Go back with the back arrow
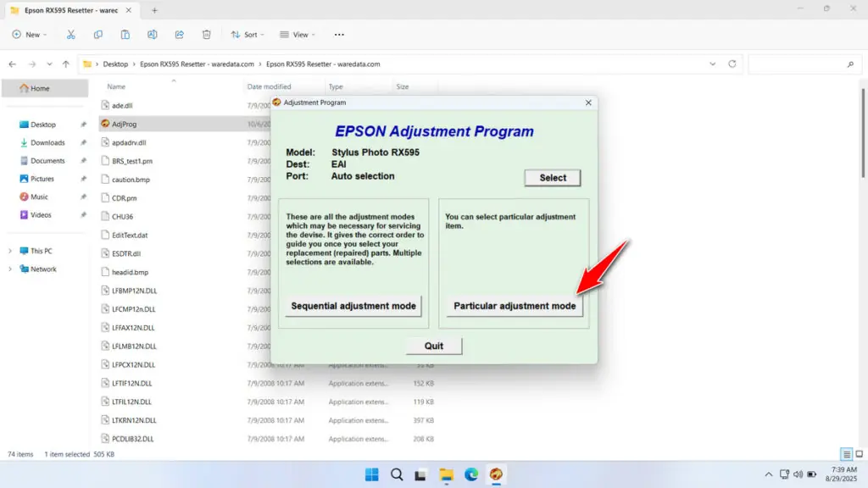 pyautogui.click(x=12, y=64)
